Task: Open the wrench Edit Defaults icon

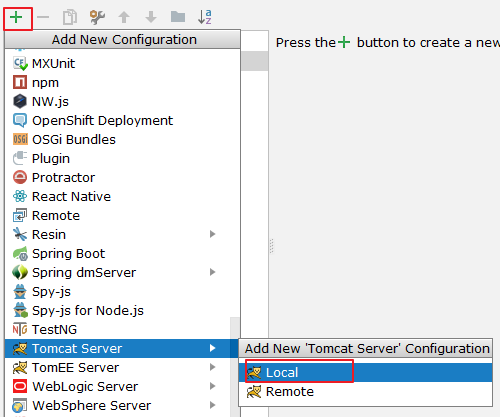Action: point(97,17)
